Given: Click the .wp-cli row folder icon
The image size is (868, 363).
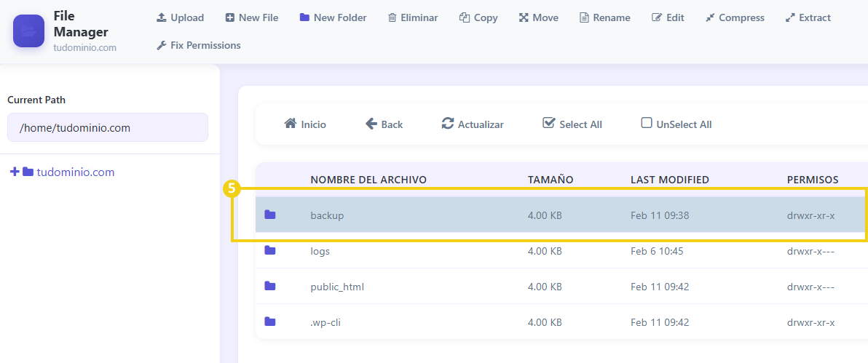Looking at the screenshot, I should pyautogui.click(x=270, y=322).
